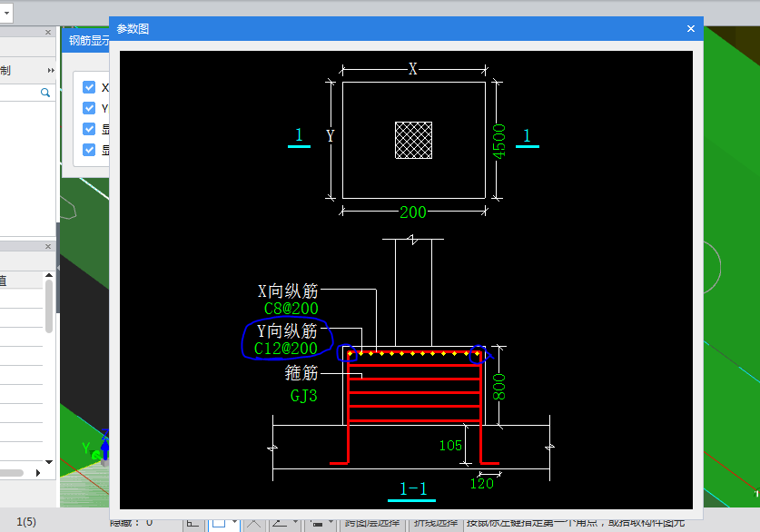The height and width of the screenshot is (532, 760).
Task: Click the hatched column square in plan view
Action: pyautogui.click(x=413, y=140)
